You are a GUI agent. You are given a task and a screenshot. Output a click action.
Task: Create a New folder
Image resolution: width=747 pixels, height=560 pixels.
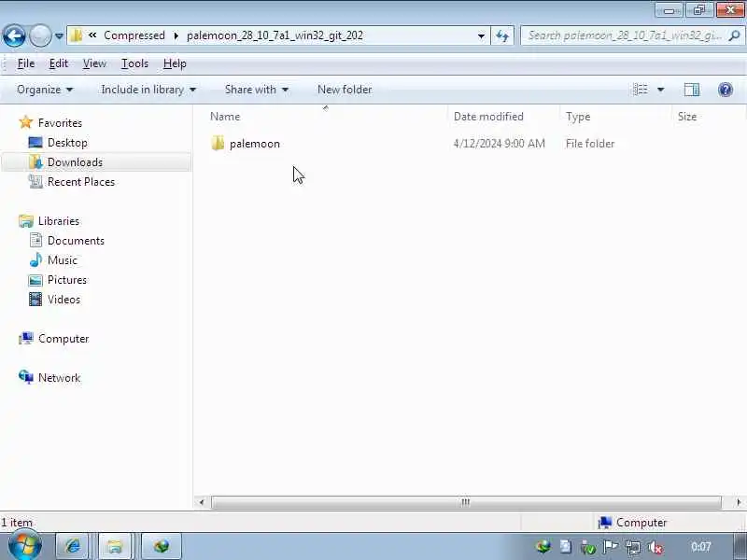click(345, 90)
